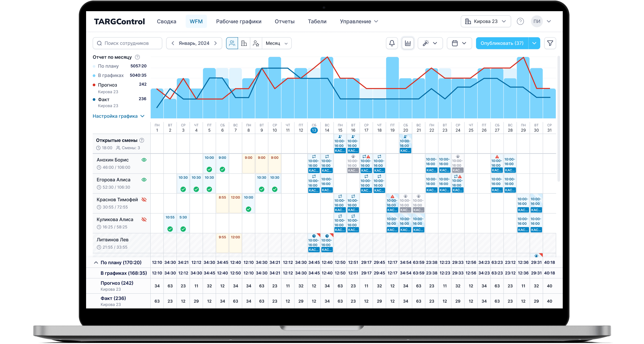Click the ПИ user avatar

point(537,21)
